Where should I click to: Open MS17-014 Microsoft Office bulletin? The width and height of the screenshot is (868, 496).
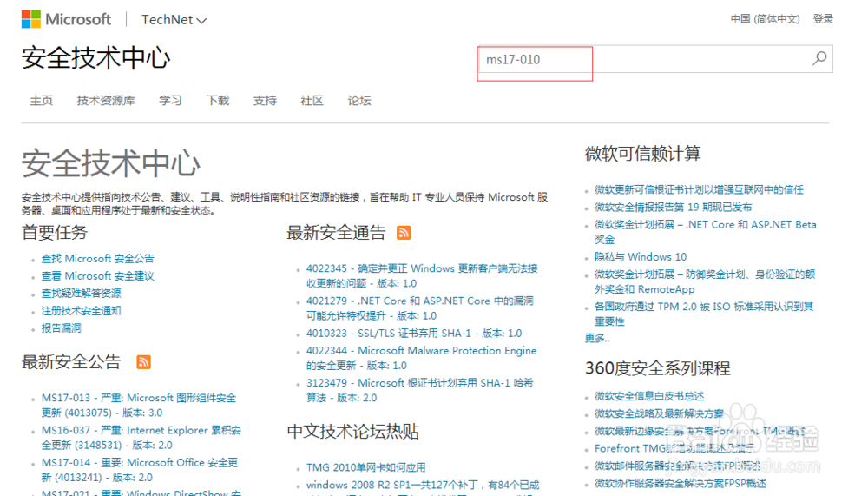pos(140,469)
